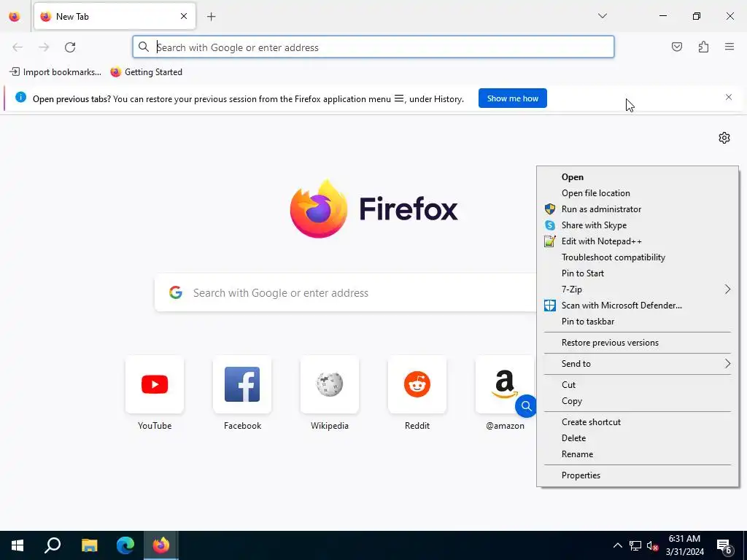Click Firefox icon in the taskbar

161,545
